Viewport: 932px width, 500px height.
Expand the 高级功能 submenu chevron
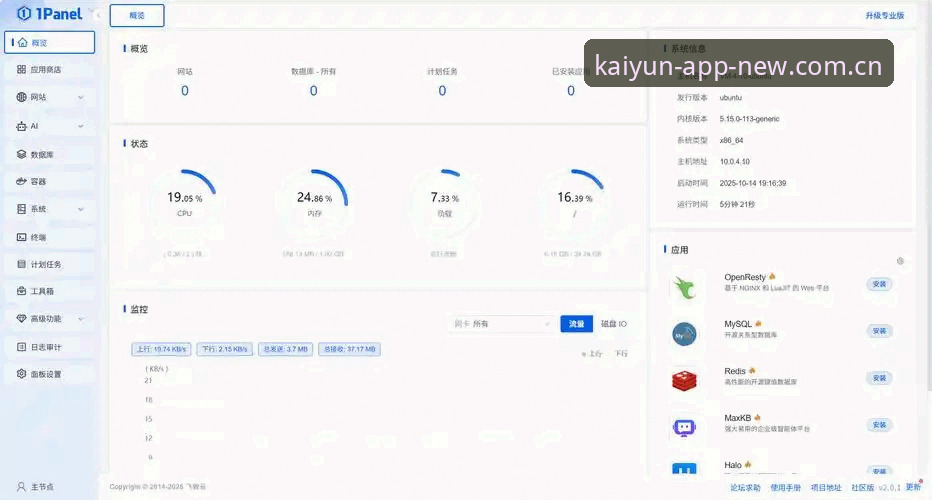(81, 319)
